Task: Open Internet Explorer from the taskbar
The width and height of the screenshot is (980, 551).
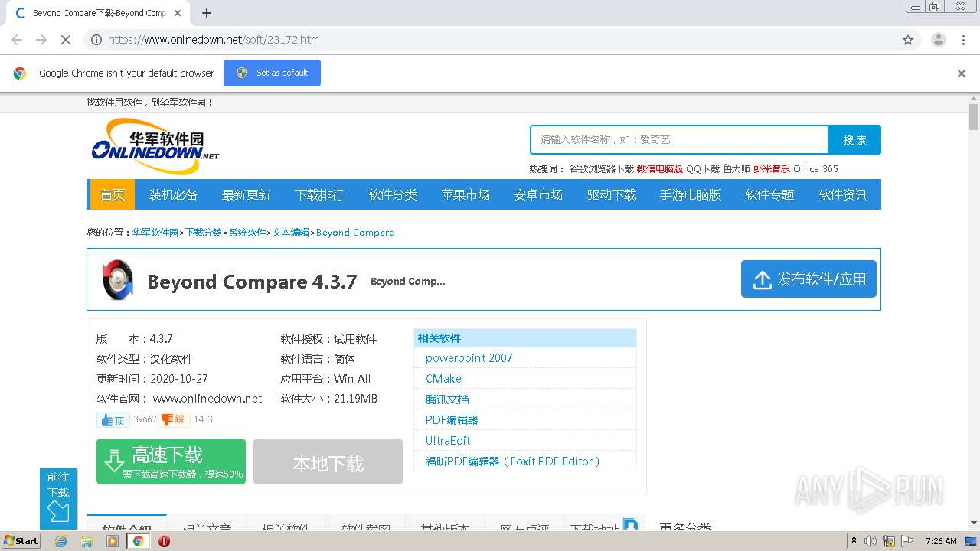Action: pyautogui.click(x=60, y=541)
